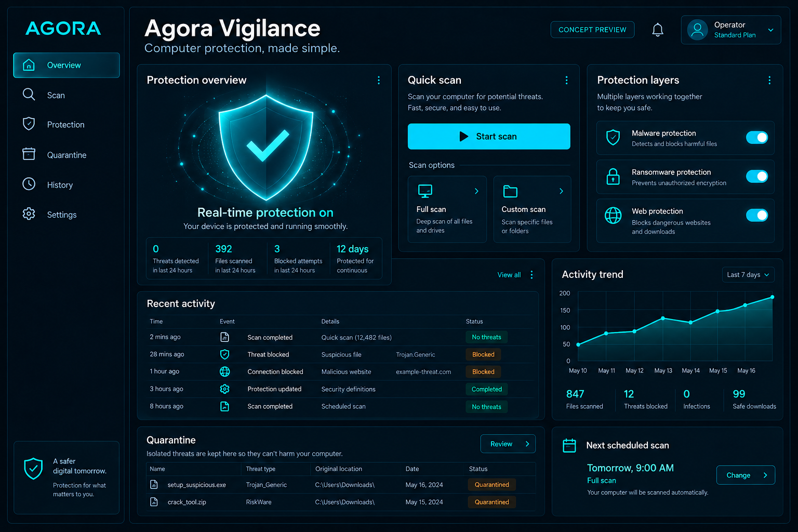Toggle Ransomware protection switch

757,177
